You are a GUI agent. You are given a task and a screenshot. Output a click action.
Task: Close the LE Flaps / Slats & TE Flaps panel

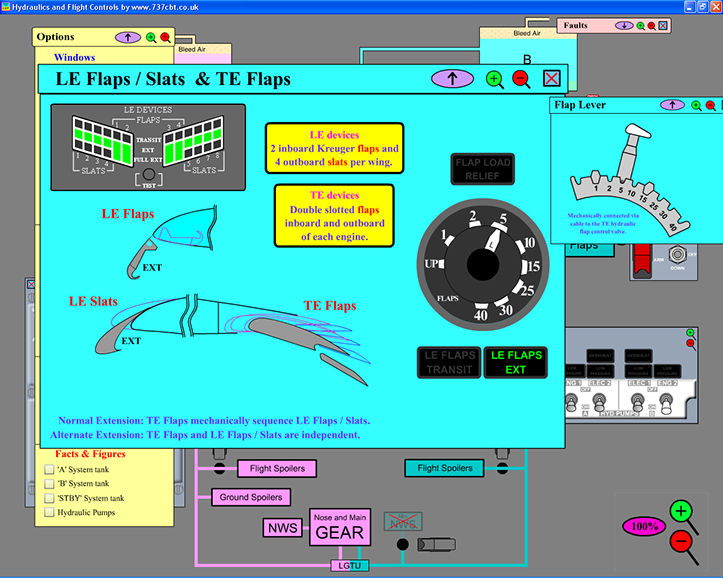[x=551, y=79]
